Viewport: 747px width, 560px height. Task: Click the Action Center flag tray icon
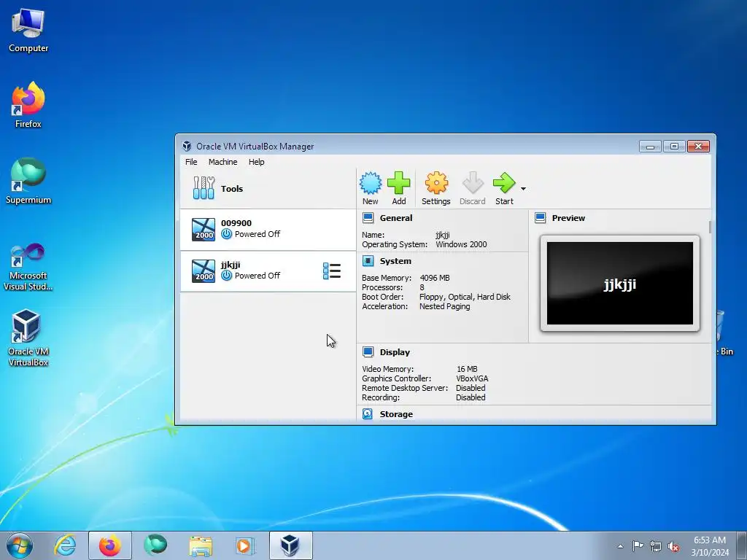(638, 546)
